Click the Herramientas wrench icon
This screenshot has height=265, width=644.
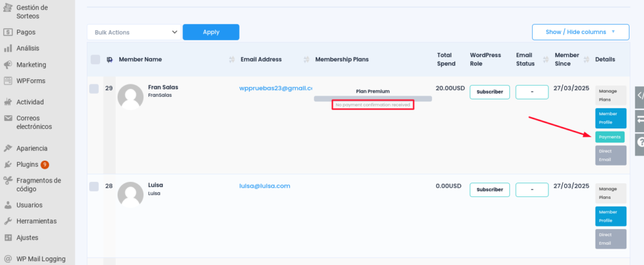tap(8, 221)
